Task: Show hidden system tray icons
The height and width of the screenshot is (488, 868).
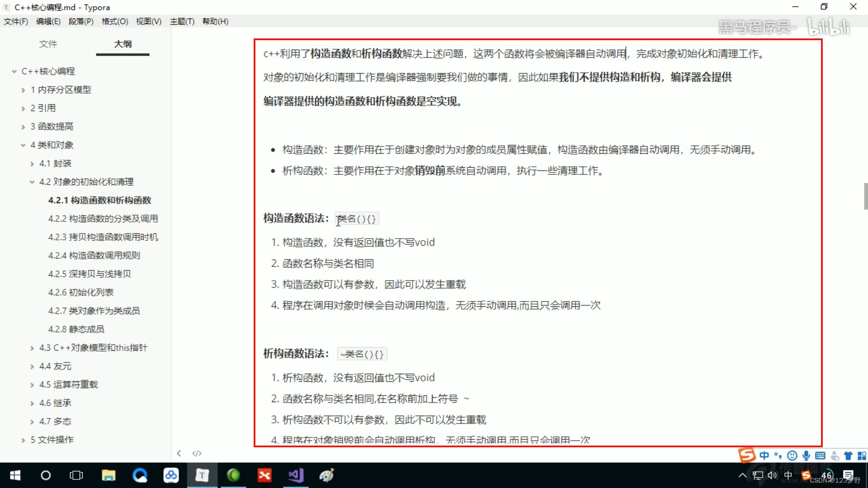Action: pyautogui.click(x=742, y=475)
